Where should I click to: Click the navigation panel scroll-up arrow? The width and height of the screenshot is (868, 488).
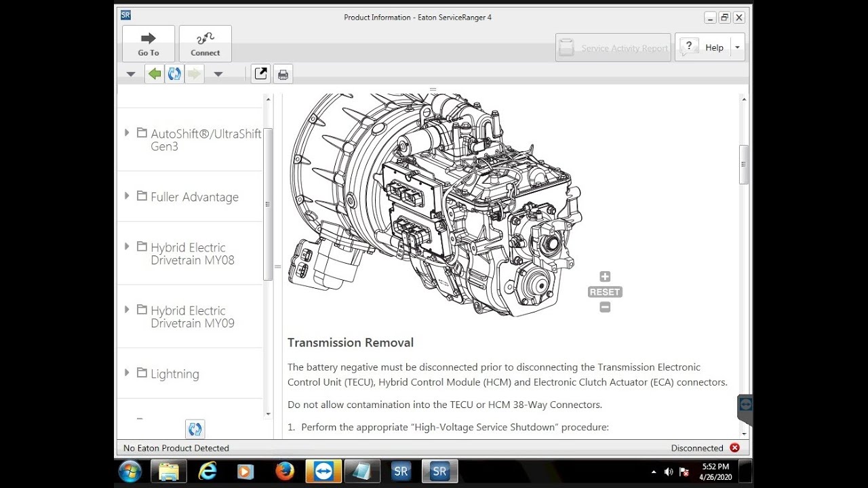coord(268,100)
